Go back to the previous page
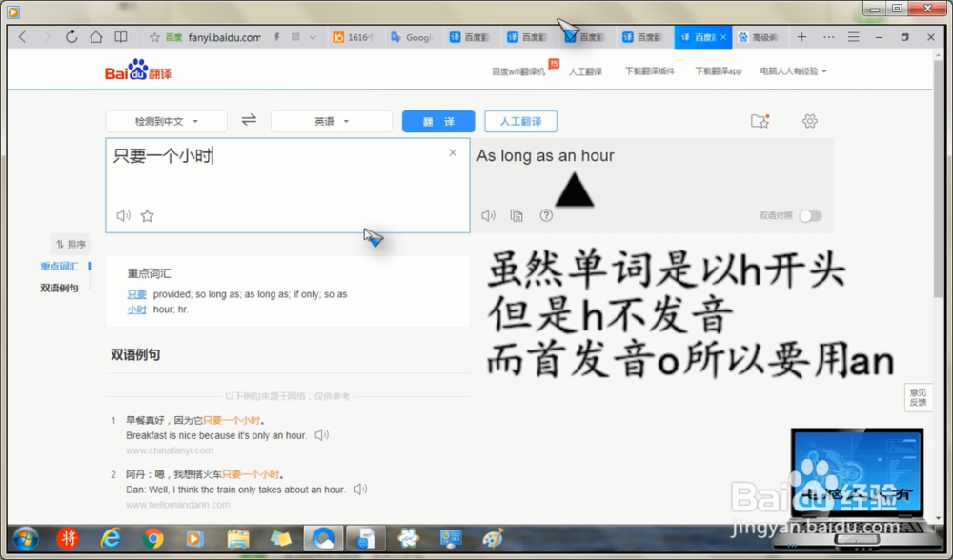This screenshot has width=953, height=560. click(x=23, y=37)
